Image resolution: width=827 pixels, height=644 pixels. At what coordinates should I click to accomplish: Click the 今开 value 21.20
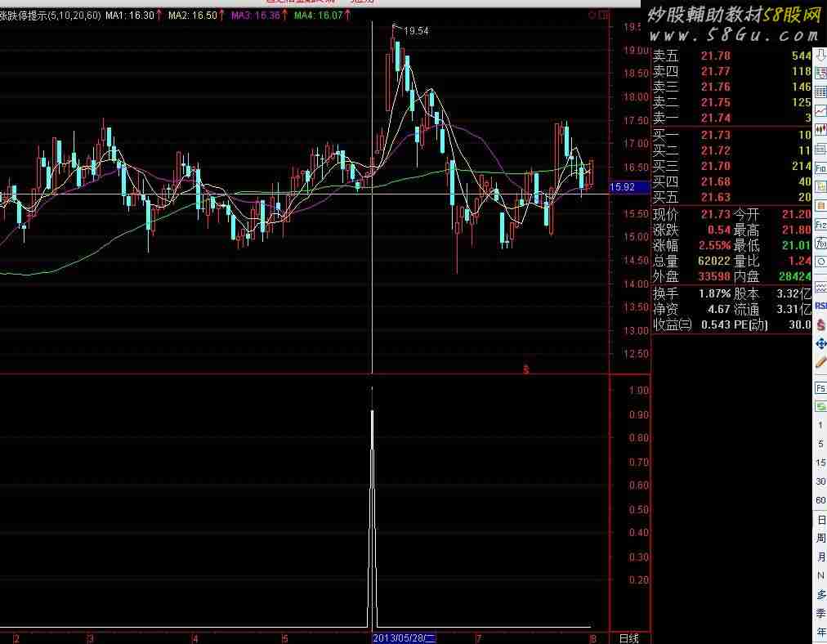tap(797, 214)
